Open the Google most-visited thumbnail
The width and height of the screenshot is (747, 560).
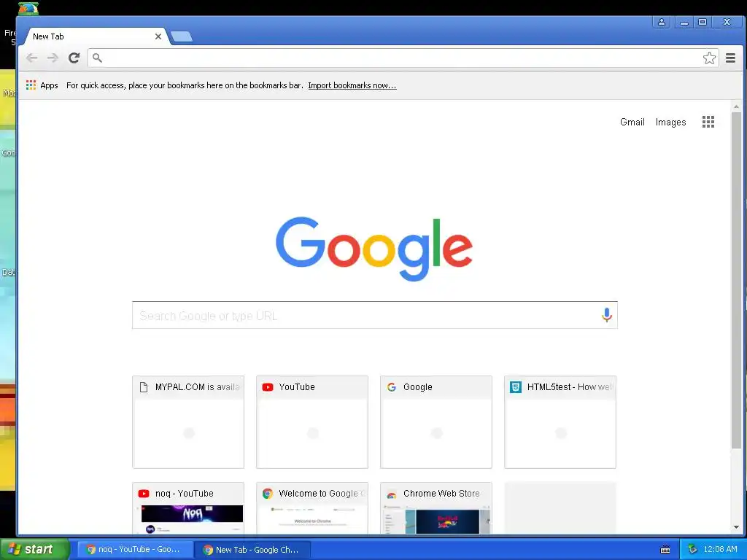[x=436, y=422]
